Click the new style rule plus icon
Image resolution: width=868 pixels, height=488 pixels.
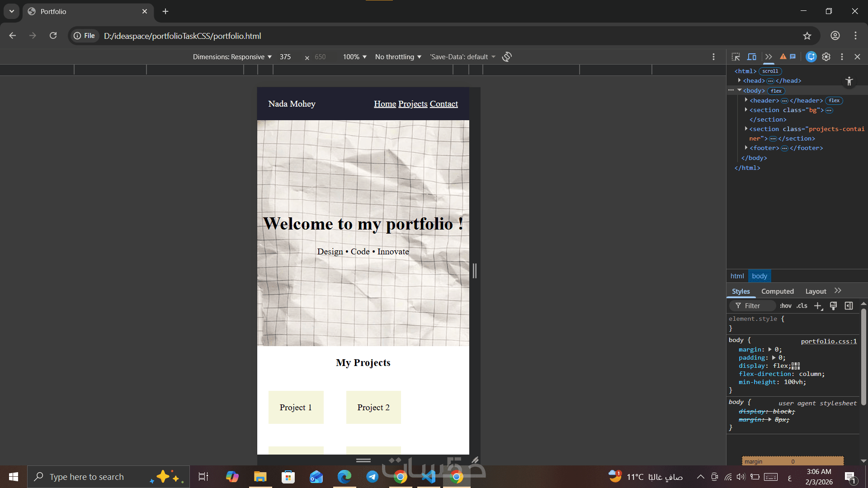818,306
